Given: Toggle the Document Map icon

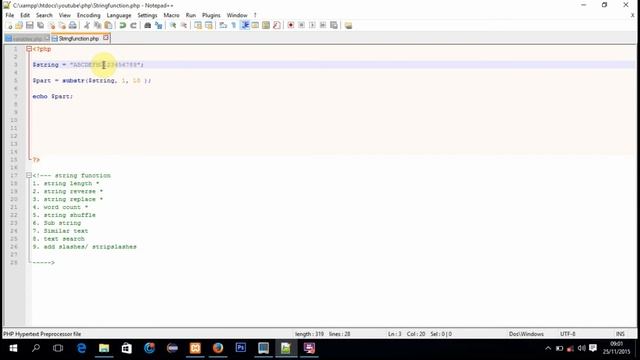Looking at the screenshot, I should (x=266, y=26).
